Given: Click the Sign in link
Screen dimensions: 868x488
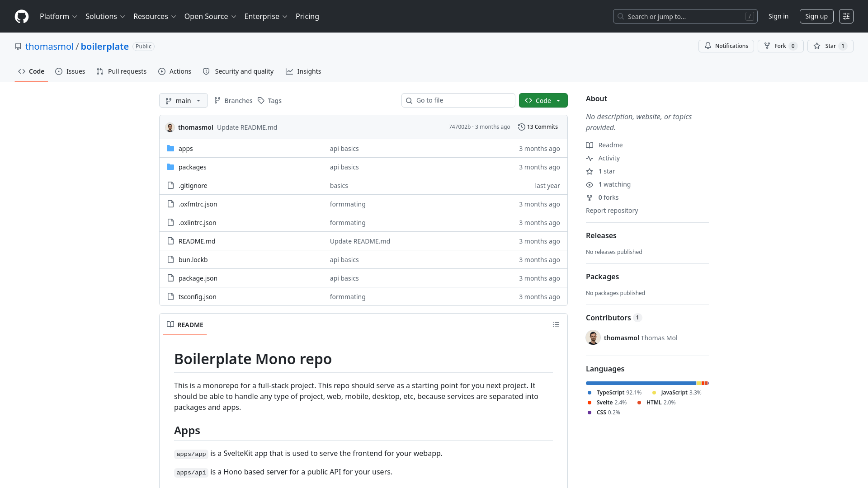Looking at the screenshot, I should 778,16.
